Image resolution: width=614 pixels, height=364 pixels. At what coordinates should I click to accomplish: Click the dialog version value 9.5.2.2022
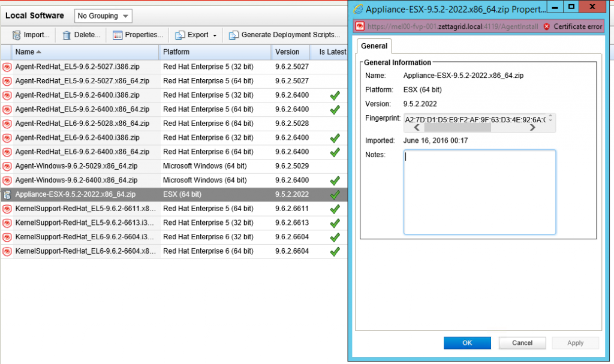[420, 104]
